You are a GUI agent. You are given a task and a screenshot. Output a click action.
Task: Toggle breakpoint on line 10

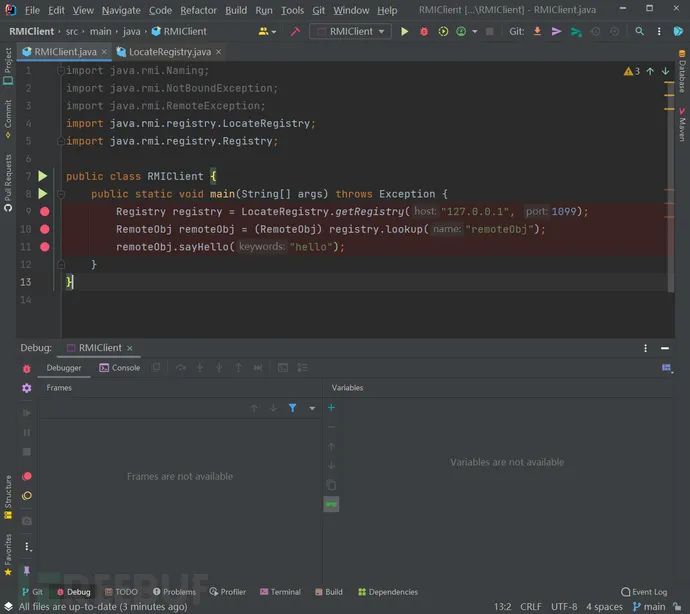[44, 229]
